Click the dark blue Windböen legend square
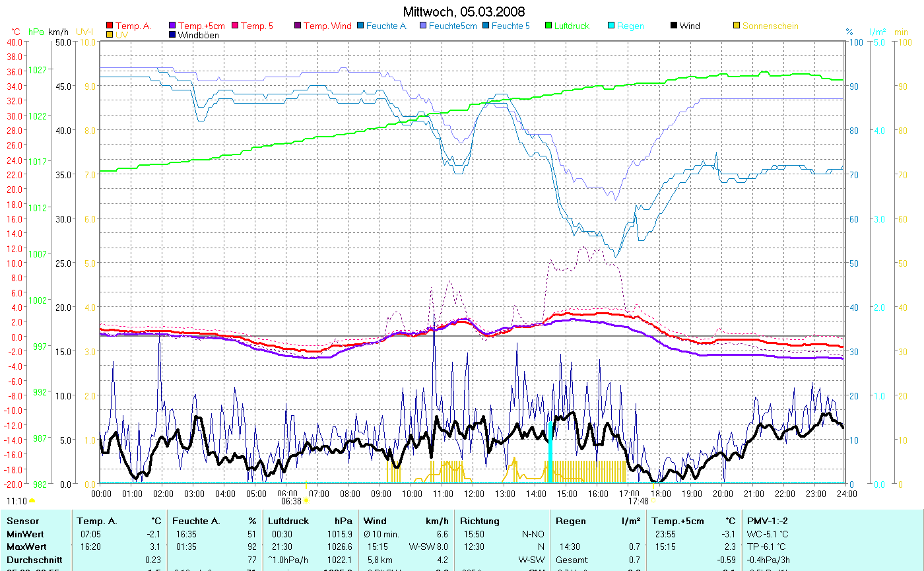This screenshot has height=571, width=924. tap(173, 35)
